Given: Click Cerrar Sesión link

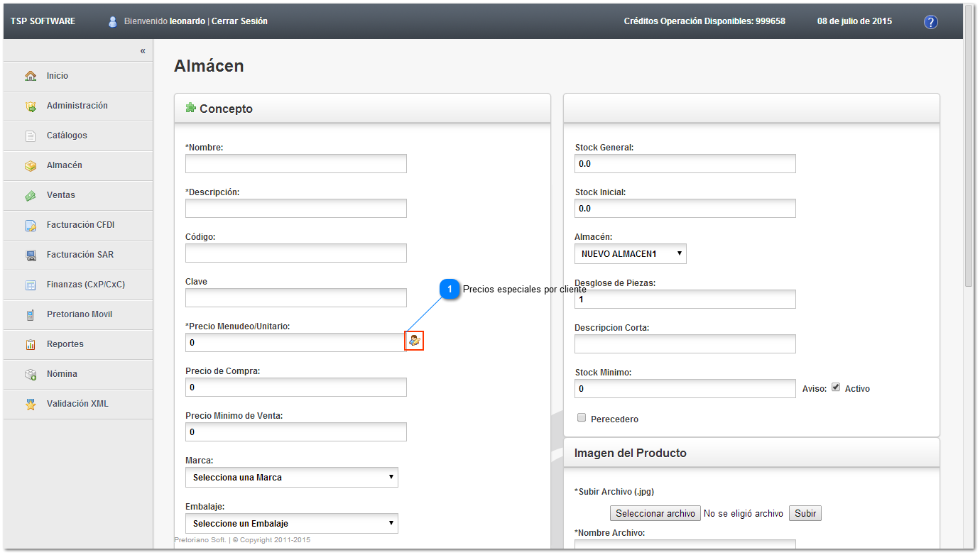Looking at the screenshot, I should [x=239, y=21].
